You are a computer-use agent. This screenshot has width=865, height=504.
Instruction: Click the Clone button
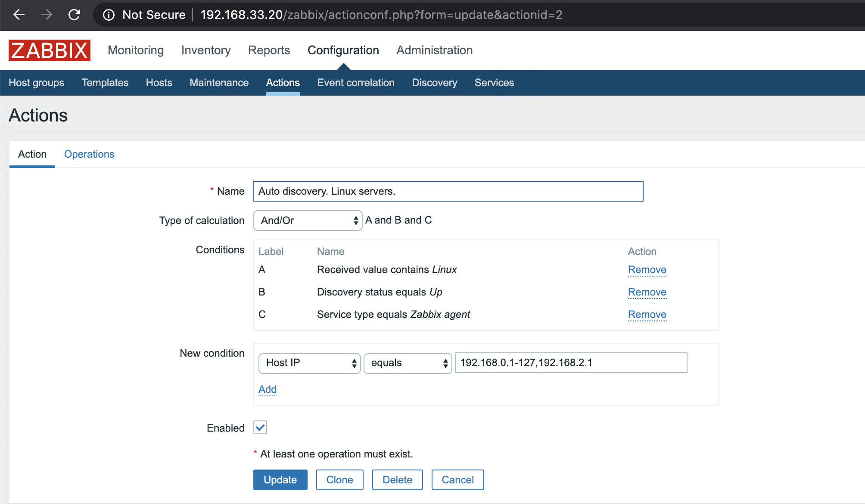click(x=339, y=480)
